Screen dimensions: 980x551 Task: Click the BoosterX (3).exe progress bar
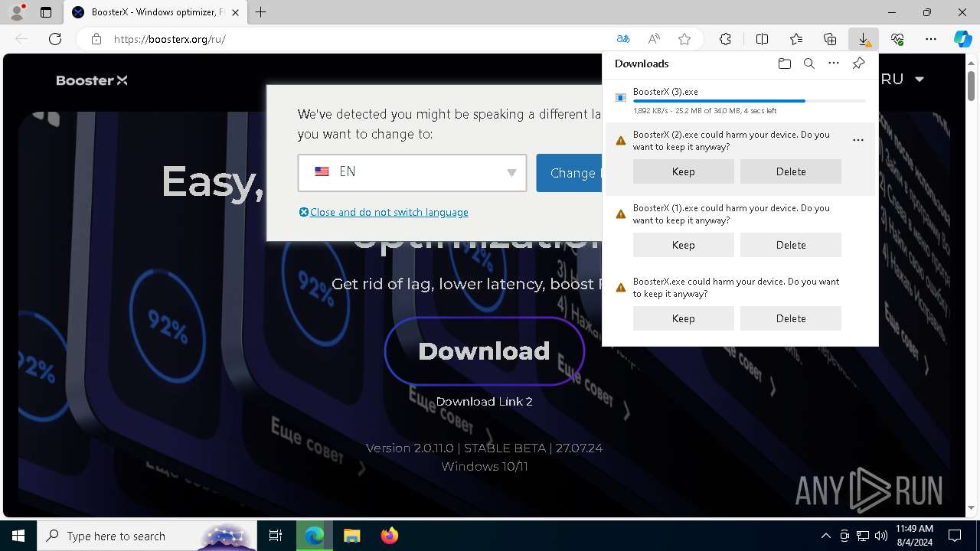pyautogui.click(x=750, y=101)
